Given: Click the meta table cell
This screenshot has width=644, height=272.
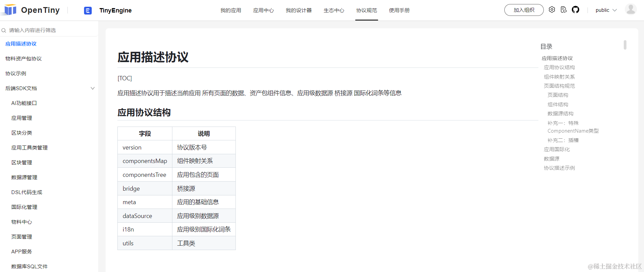Looking at the screenshot, I should pyautogui.click(x=145, y=202).
